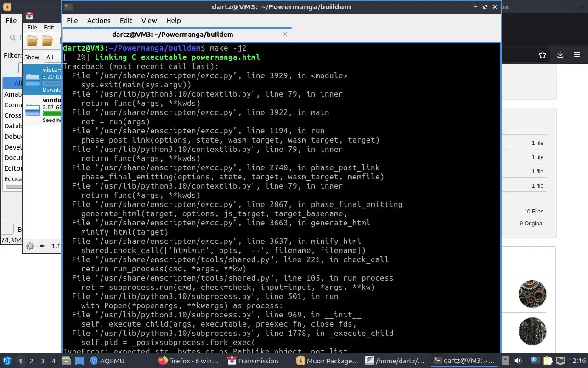Switch to the Muon Package... taskbar entry
The image size is (588, 368).
pos(328,361)
